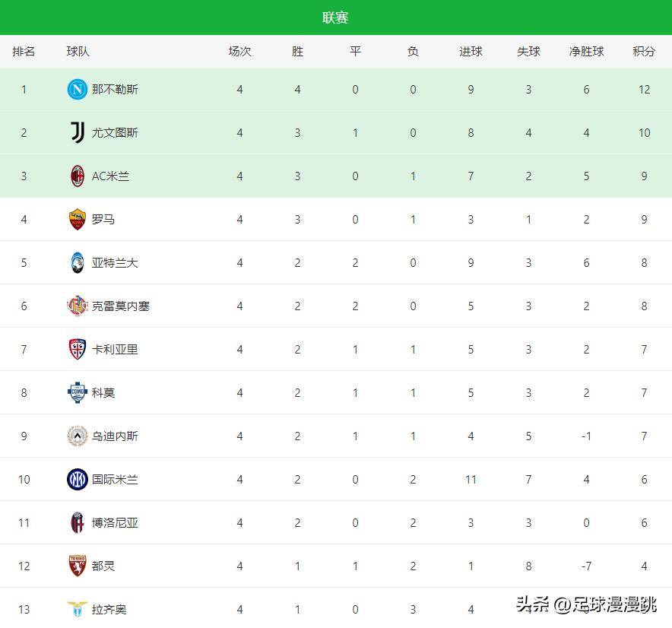Click the Roma team crest
Image resolution: width=672 pixels, height=628 pixels.
(78, 220)
